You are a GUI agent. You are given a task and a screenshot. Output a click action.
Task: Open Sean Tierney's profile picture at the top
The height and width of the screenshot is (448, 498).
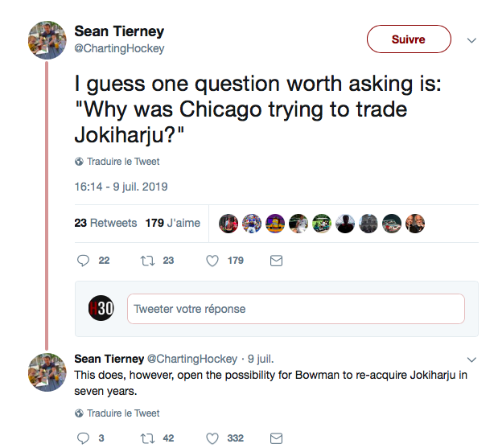pos(47,39)
